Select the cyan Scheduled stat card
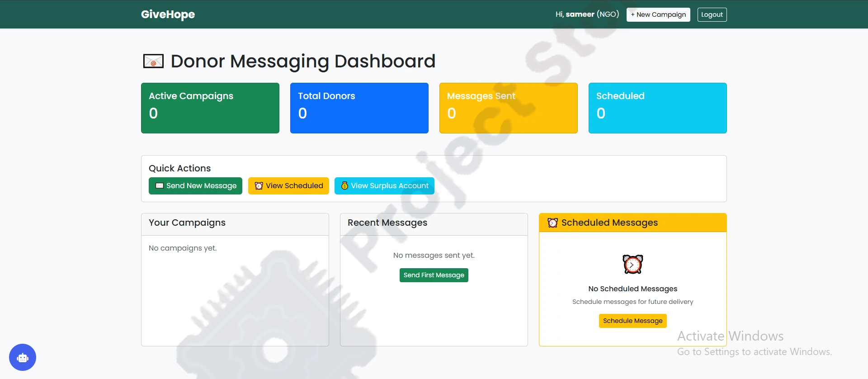The height and width of the screenshot is (379, 868). click(658, 108)
